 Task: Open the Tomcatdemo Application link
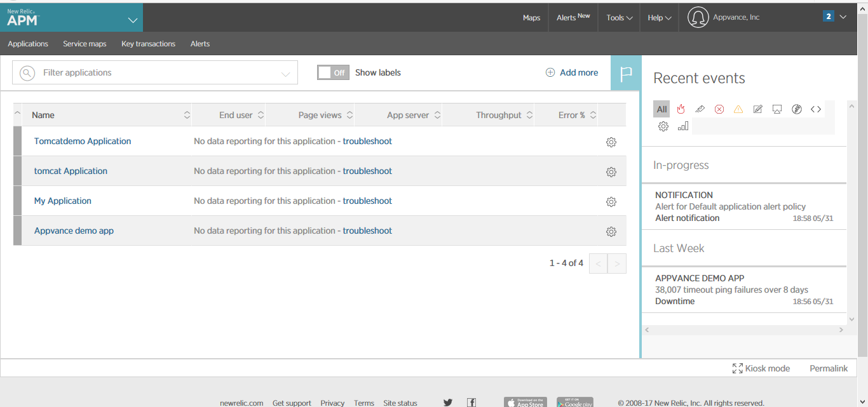[83, 141]
